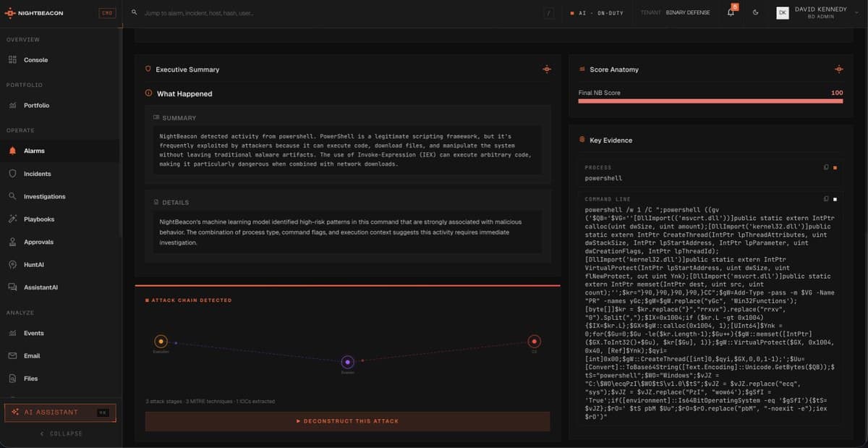Image resolution: width=868 pixels, height=448 pixels.
Task: Click the target icon in Executive Summary header
Action: tap(547, 69)
